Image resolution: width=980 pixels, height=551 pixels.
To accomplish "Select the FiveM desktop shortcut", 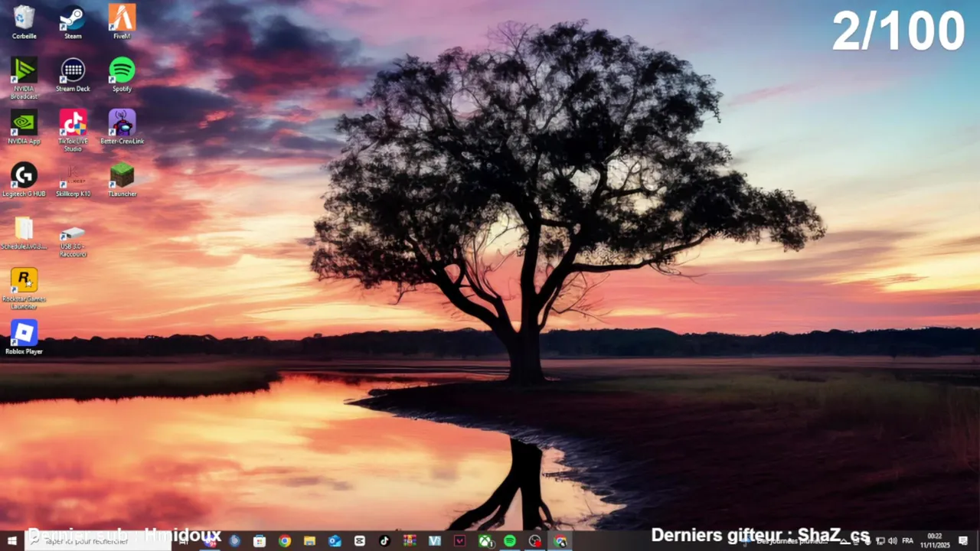I will tap(122, 23).
